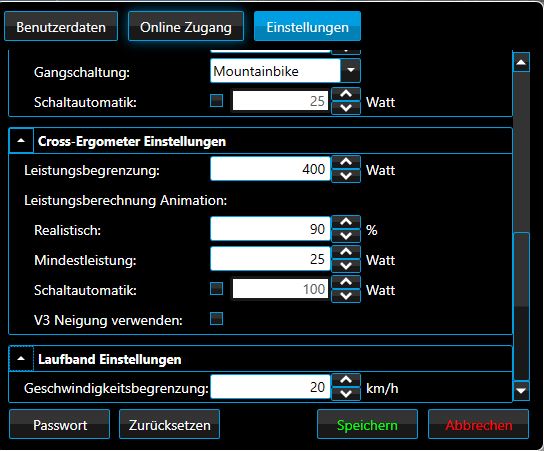The width and height of the screenshot is (544, 451).
Task: Increase Geschwindigkeitsbegrenzung km/h with up arrow
Action: pos(346,380)
